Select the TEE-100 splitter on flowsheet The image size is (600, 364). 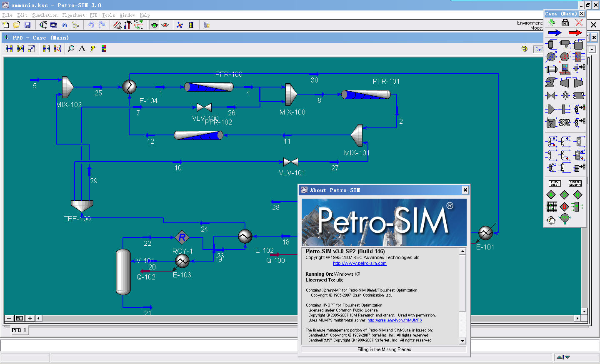click(82, 206)
